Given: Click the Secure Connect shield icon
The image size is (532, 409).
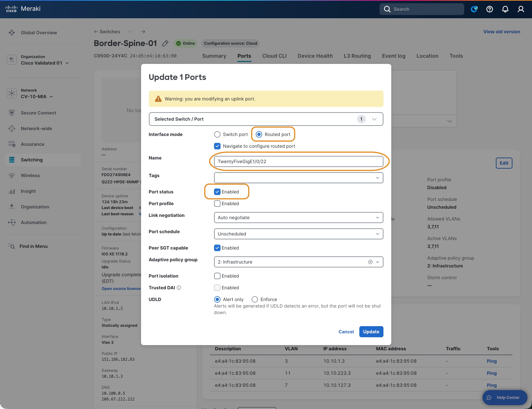Looking at the screenshot, I should (x=12, y=113).
